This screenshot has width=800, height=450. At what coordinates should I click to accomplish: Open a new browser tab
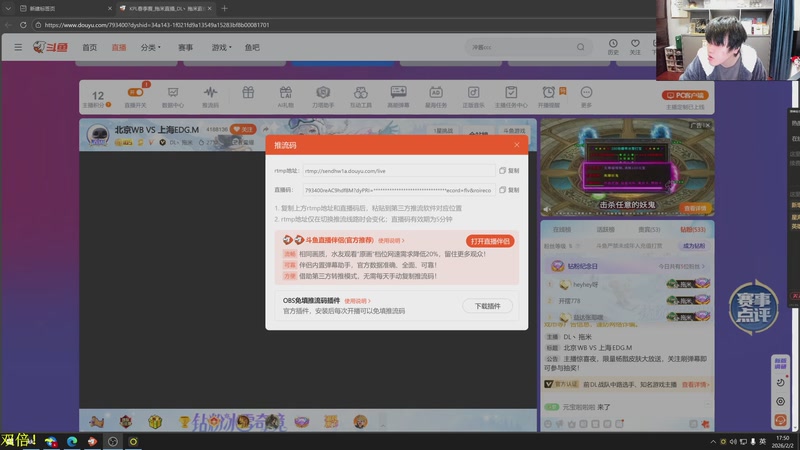pyautogui.click(x=224, y=8)
